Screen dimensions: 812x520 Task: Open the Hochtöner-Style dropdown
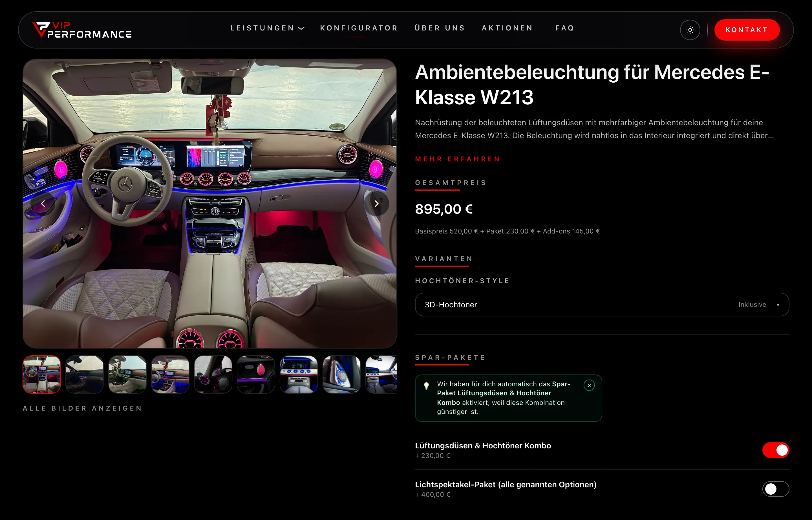click(x=602, y=304)
